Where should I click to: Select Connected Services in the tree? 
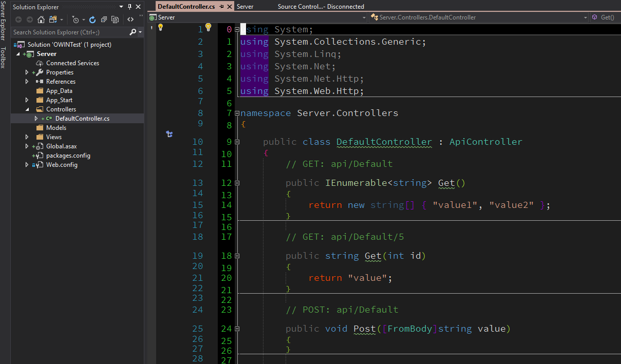tap(72, 63)
